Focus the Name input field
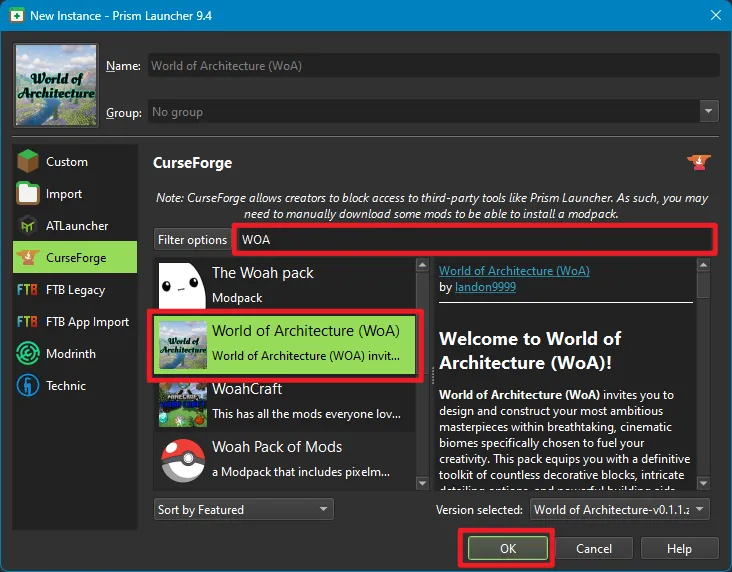The image size is (732, 572). [433, 65]
